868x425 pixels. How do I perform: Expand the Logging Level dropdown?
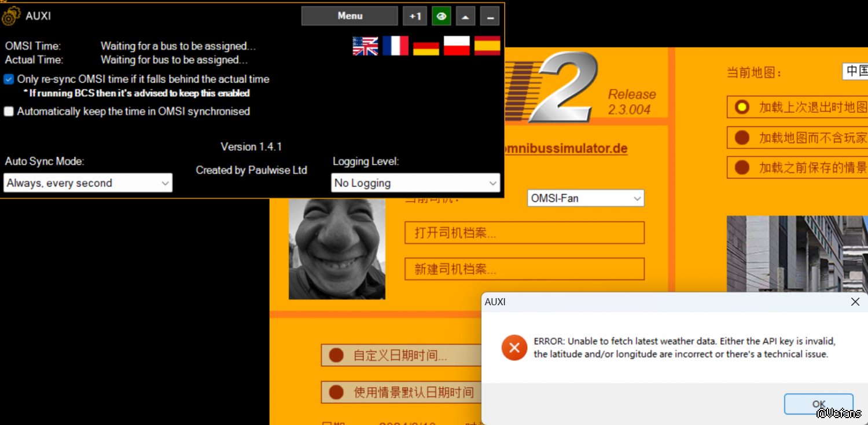(x=415, y=183)
